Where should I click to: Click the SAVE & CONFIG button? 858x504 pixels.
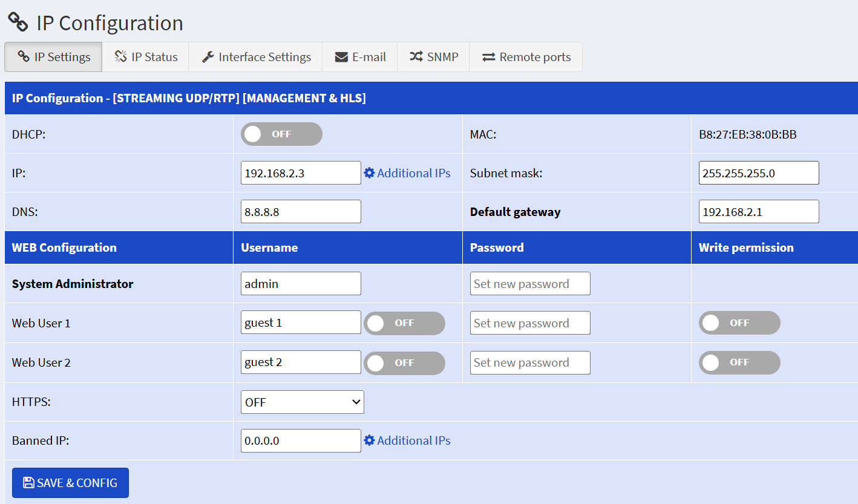(x=70, y=483)
